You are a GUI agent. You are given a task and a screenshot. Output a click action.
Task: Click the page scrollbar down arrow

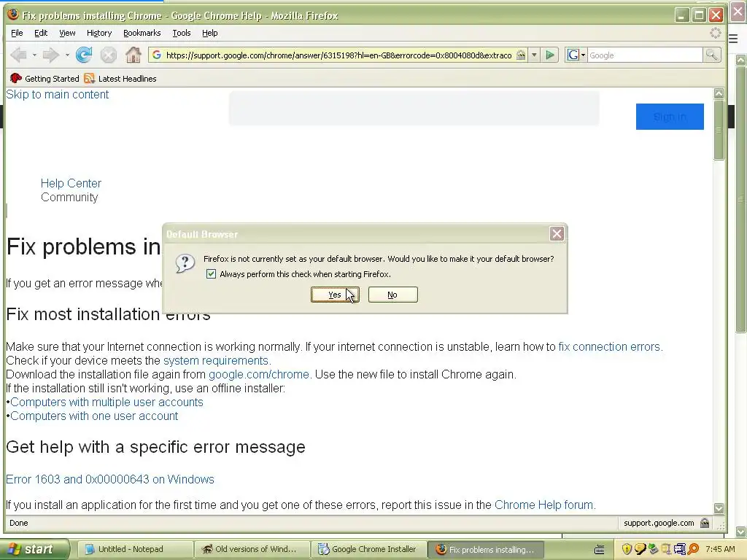point(719,508)
